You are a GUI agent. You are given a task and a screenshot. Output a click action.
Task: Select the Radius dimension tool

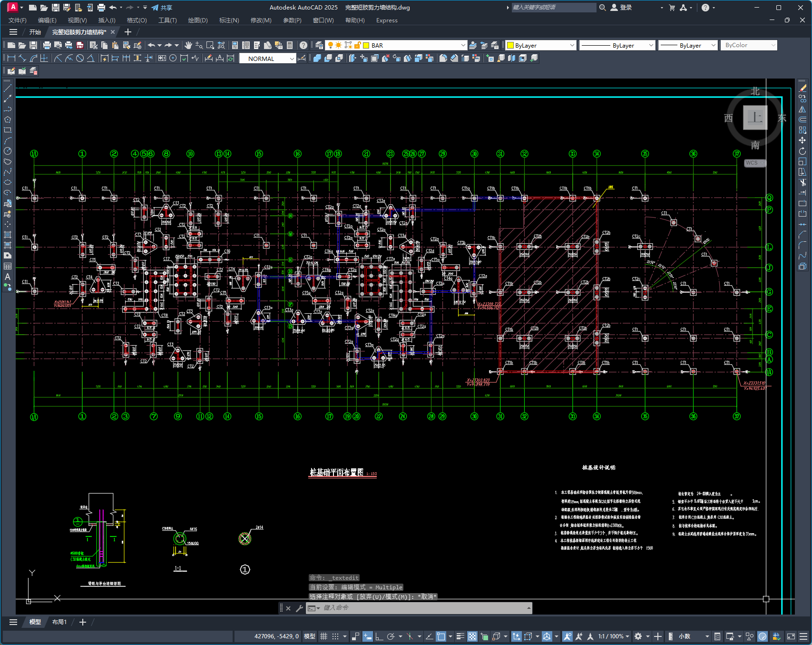tap(58, 58)
